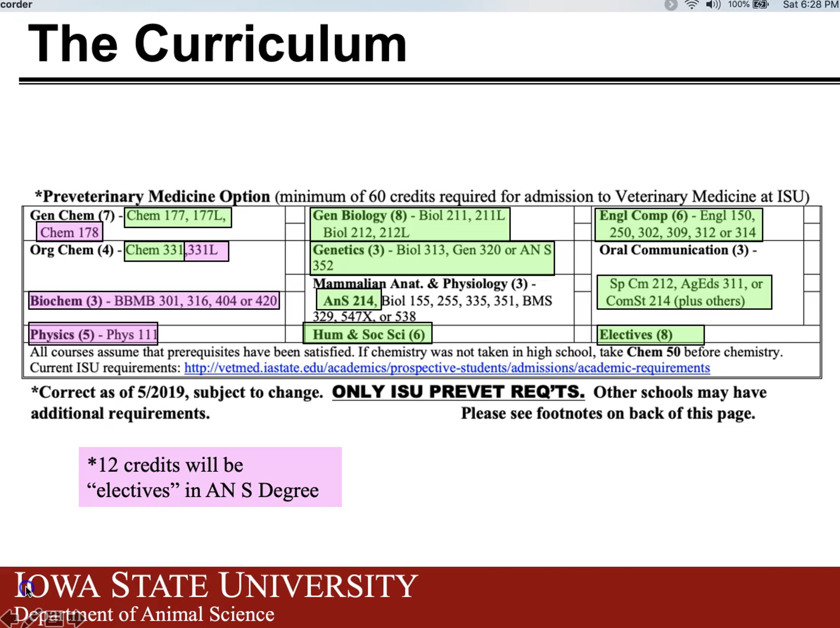Click the gray chevron menu bar icon
Screen dimensions: 840x628
pos(671,5)
